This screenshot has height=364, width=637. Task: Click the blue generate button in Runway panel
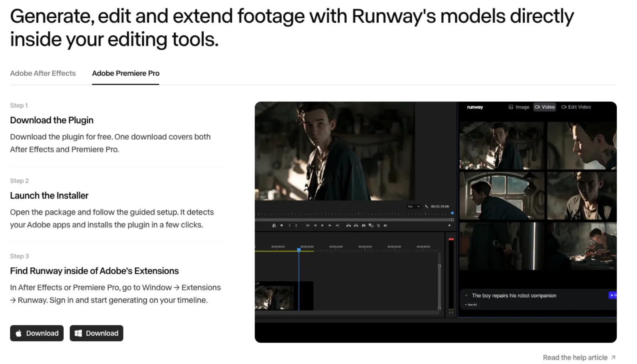(613, 295)
